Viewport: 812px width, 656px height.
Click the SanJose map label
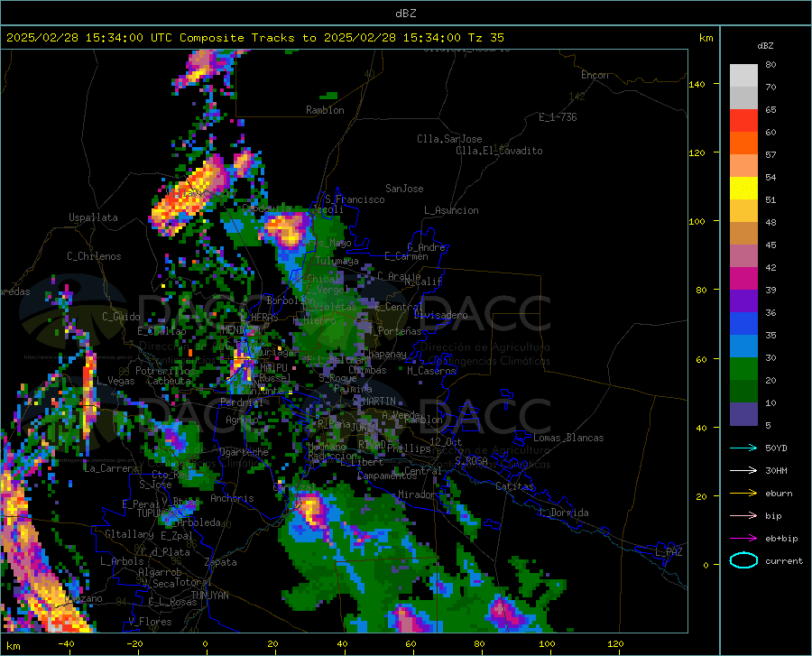tap(404, 189)
